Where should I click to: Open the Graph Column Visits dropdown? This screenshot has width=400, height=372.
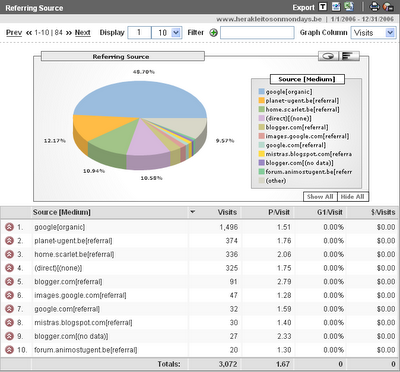point(373,33)
